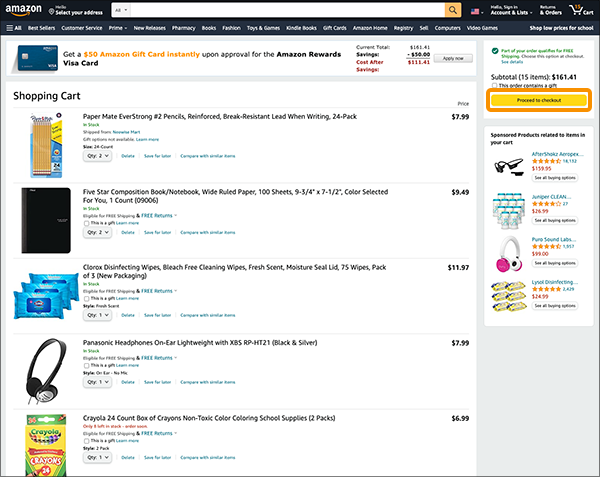The image size is (600, 477).
Task: Change quantity for Five Star notebook
Action: pos(98,232)
